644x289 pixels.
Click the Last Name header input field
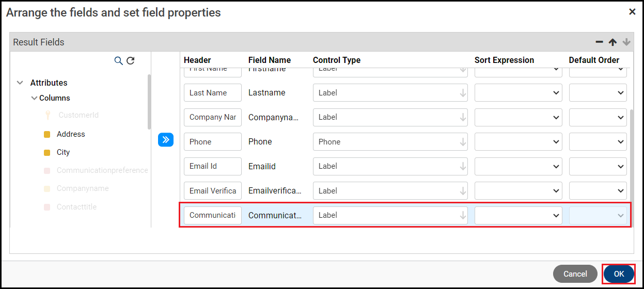click(212, 93)
